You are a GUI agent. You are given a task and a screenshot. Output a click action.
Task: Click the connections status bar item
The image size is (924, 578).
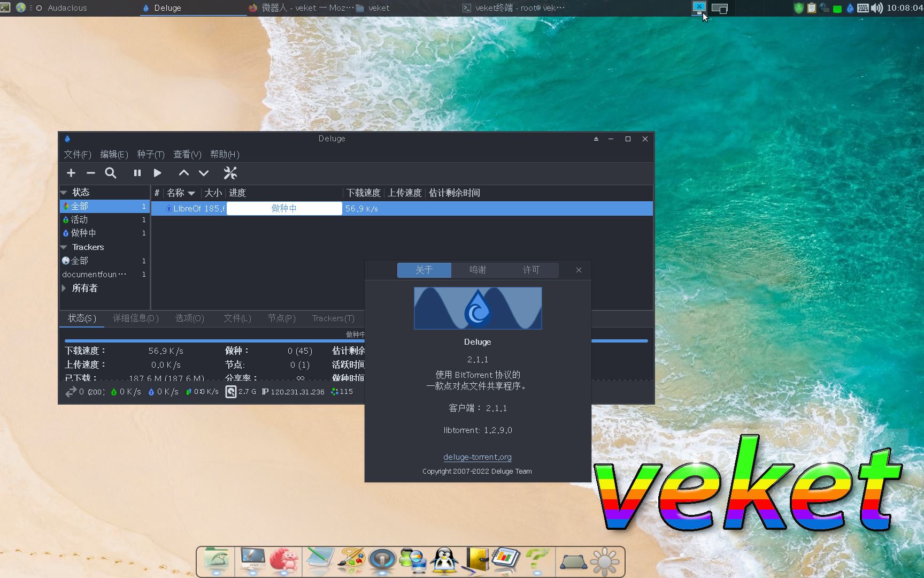click(84, 392)
